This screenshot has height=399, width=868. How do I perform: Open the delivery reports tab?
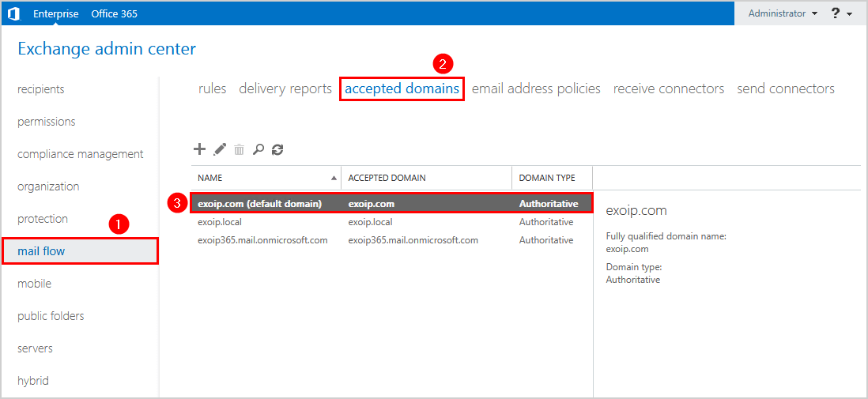pos(285,88)
